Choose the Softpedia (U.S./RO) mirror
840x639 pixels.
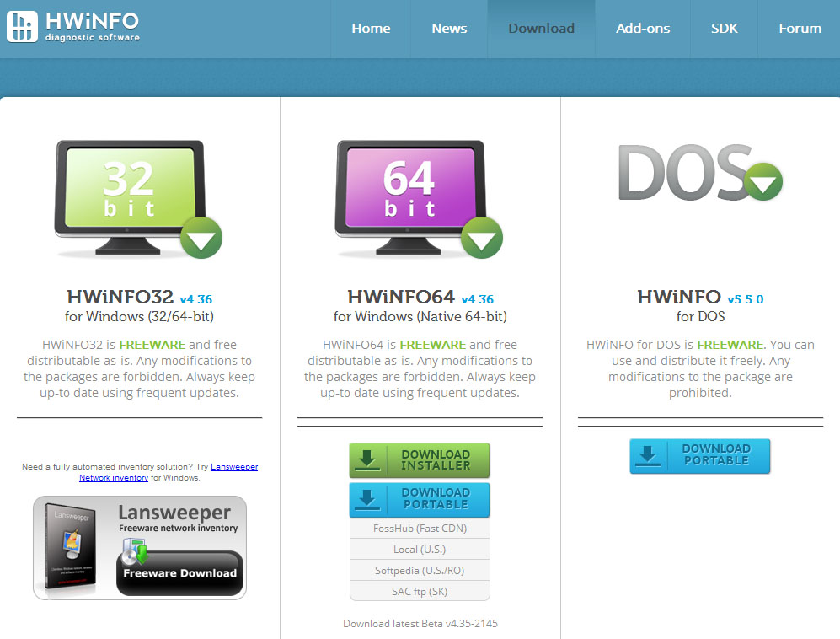(x=420, y=570)
